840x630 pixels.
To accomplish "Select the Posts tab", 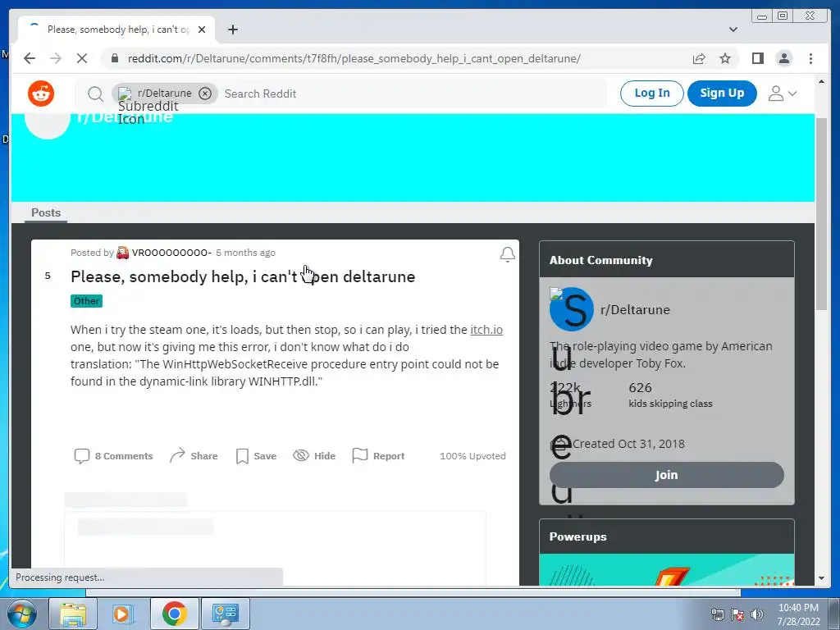I will point(46,212).
